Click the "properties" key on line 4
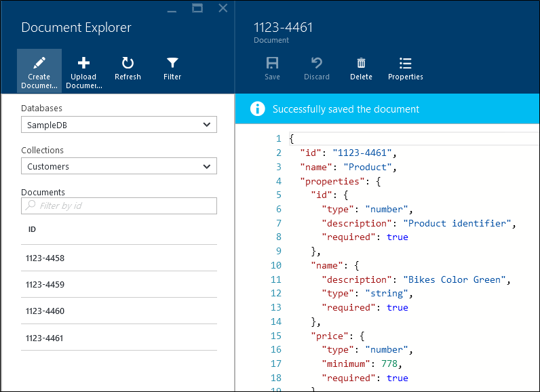 [x=332, y=181]
